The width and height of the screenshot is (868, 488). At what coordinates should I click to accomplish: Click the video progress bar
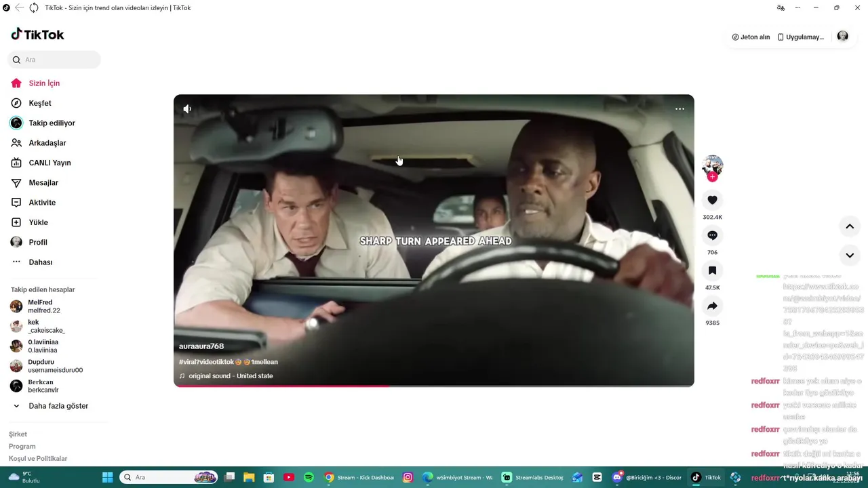[434, 386]
